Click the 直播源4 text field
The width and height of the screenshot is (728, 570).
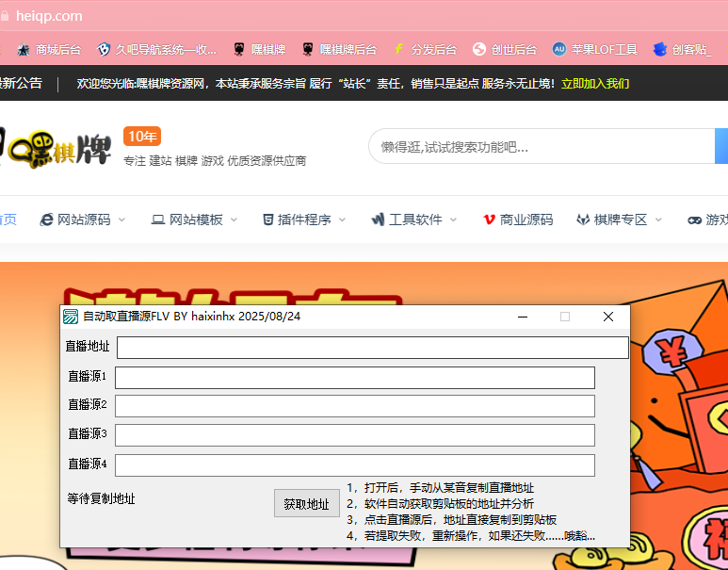pos(355,465)
